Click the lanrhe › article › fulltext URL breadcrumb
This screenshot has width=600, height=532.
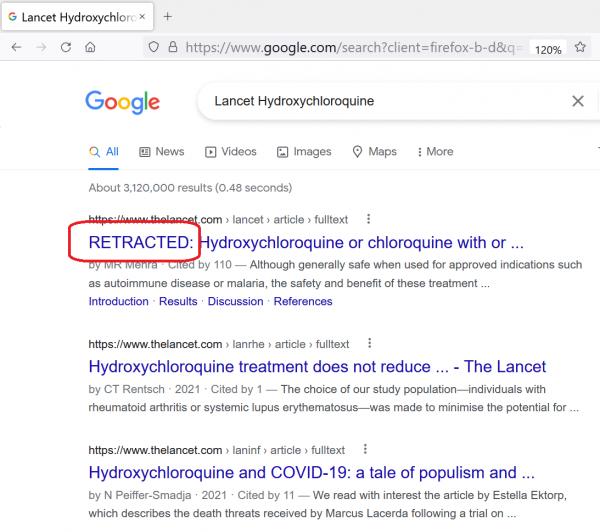(219, 344)
